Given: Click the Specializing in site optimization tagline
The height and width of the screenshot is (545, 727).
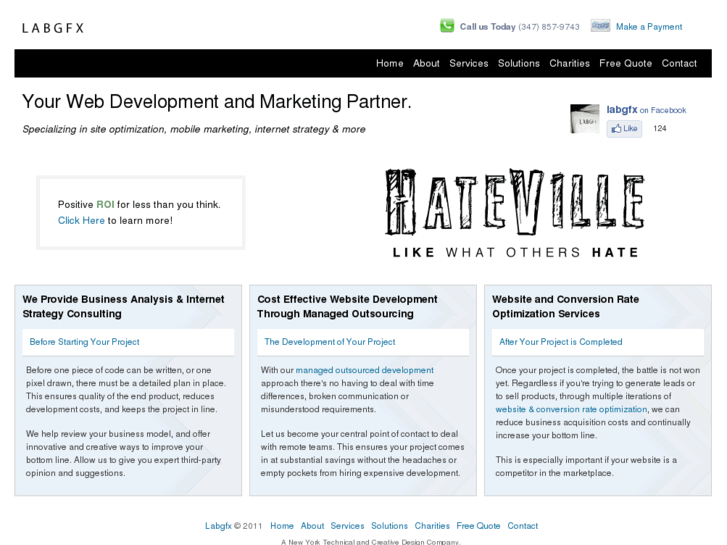Looking at the screenshot, I should pyautogui.click(x=194, y=129).
